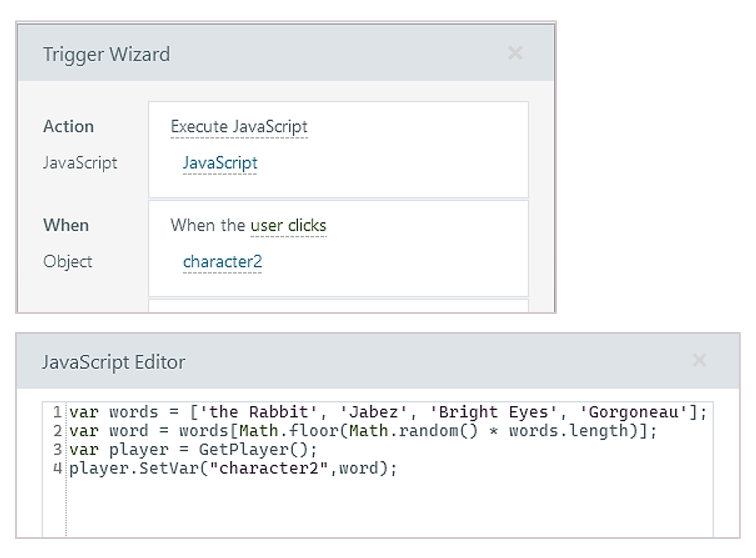Click line number 4 in the gutter
756x558 pixels.
point(57,468)
